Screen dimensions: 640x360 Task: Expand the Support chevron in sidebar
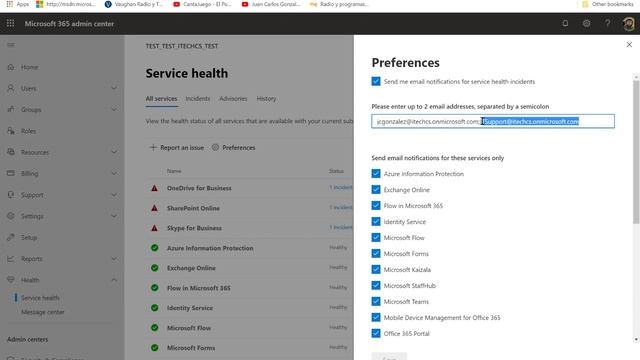114,195
